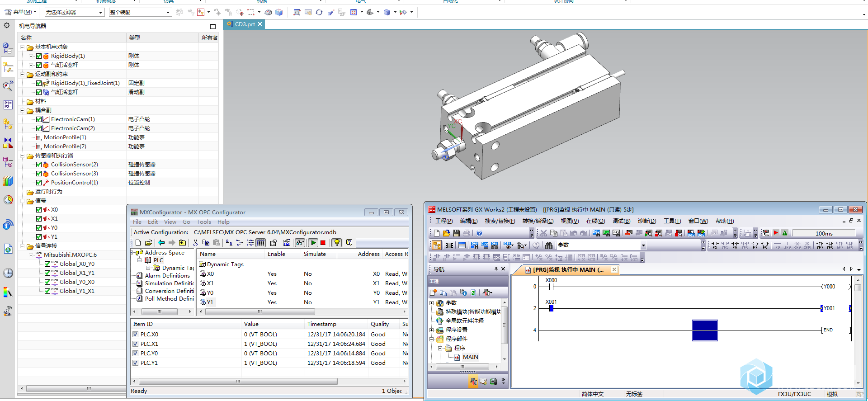Viewport: 868px width, 401px height.
Task: Open Tools menu in MXConfigurator
Action: point(203,222)
